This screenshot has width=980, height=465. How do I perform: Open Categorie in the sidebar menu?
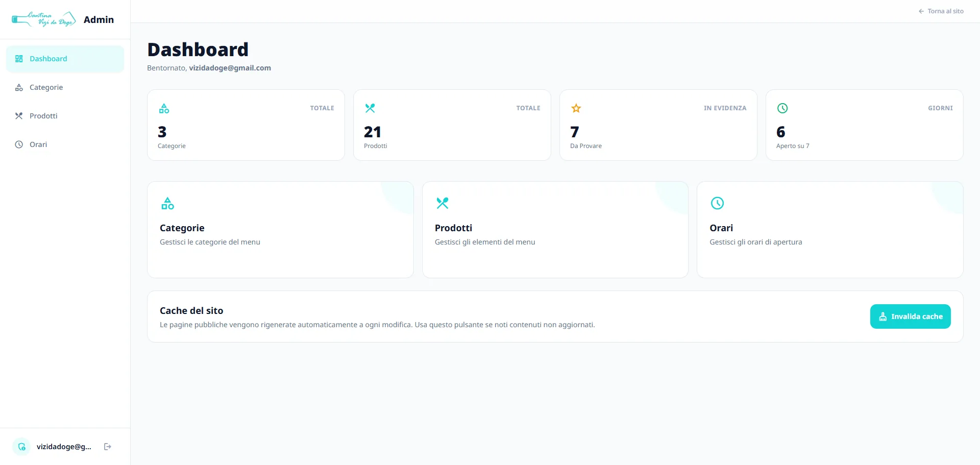(x=65, y=87)
